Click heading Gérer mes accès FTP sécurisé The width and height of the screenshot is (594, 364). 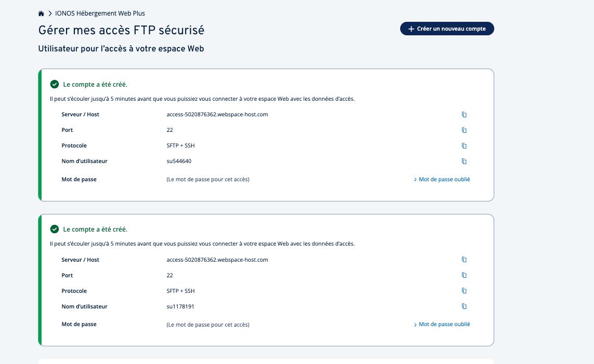(121, 30)
